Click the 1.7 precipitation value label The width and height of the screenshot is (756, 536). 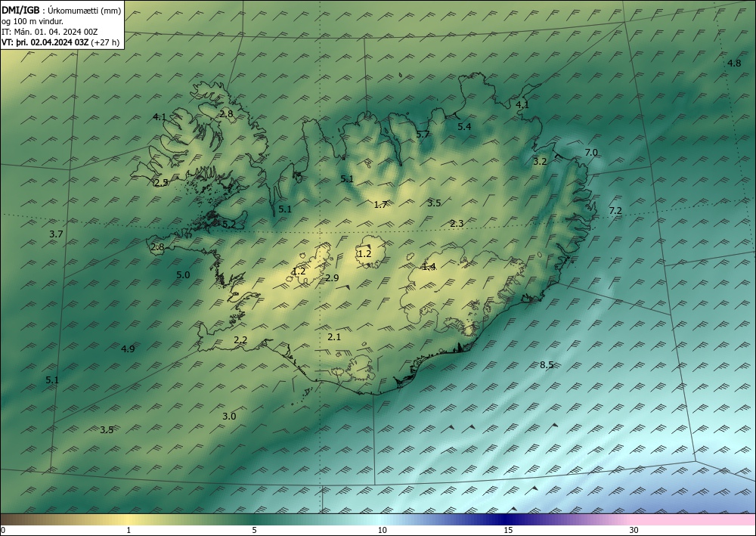(x=381, y=205)
